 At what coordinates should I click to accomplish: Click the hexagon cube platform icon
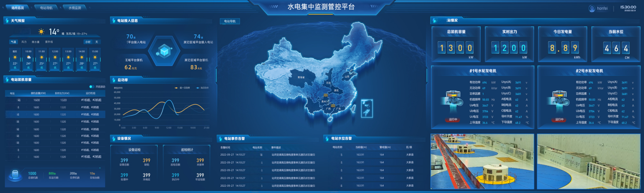165,52
